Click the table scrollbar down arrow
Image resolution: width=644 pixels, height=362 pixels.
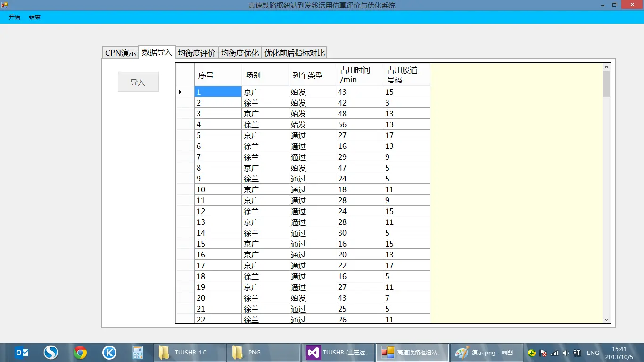tap(607, 319)
